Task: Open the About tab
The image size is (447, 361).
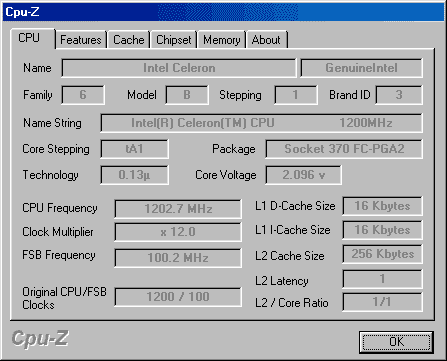Action: [x=266, y=40]
